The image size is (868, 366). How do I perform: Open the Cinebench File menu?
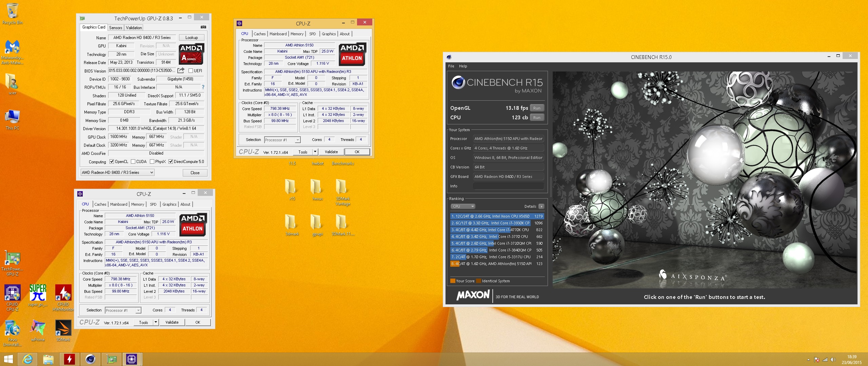point(451,66)
